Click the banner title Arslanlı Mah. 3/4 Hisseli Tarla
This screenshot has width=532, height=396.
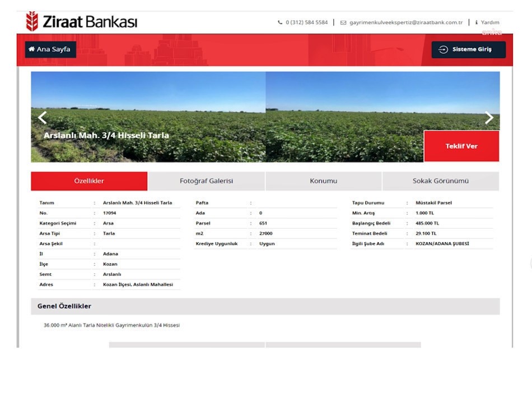tap(106, 135)
